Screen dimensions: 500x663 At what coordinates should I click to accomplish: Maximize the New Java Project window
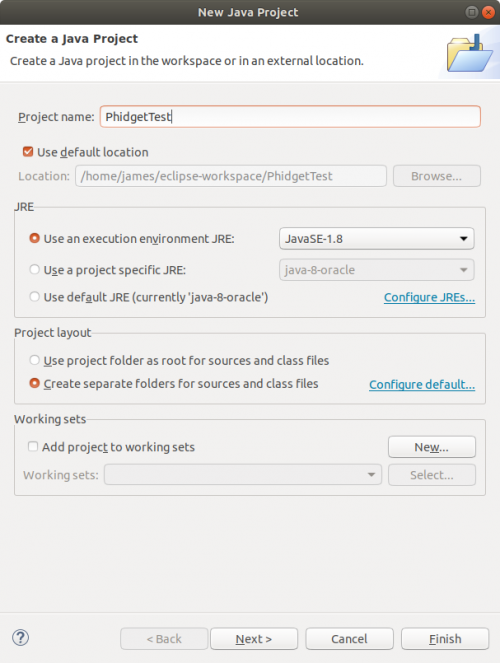point(472,12)
